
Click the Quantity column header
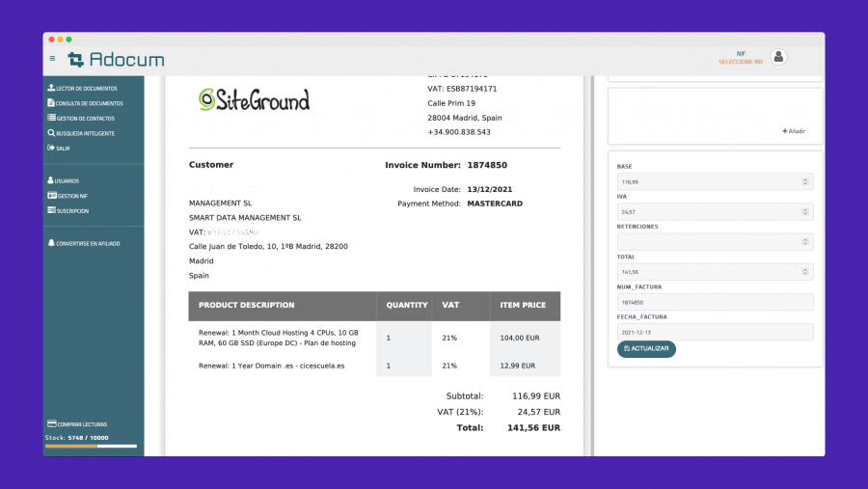[407, 305]
